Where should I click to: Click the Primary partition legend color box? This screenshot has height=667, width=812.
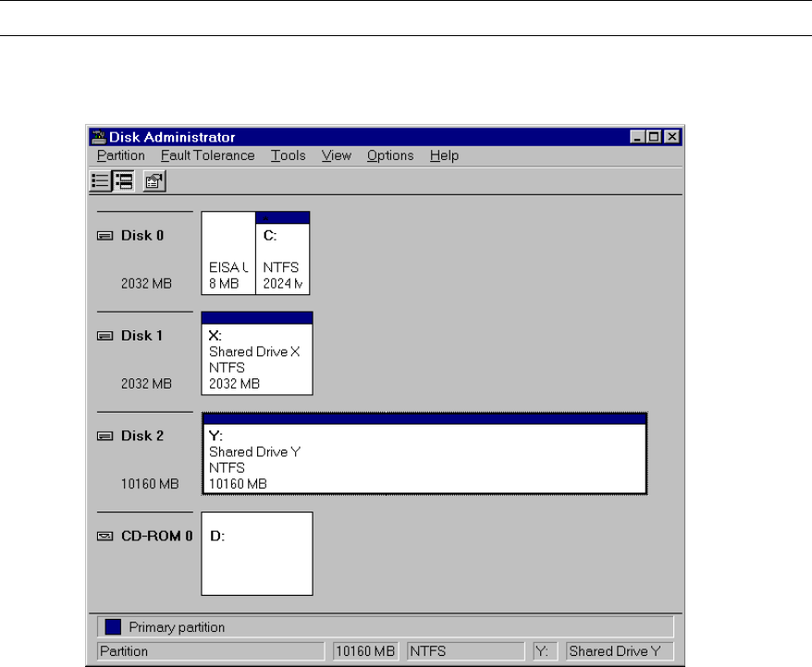point(112,627)
